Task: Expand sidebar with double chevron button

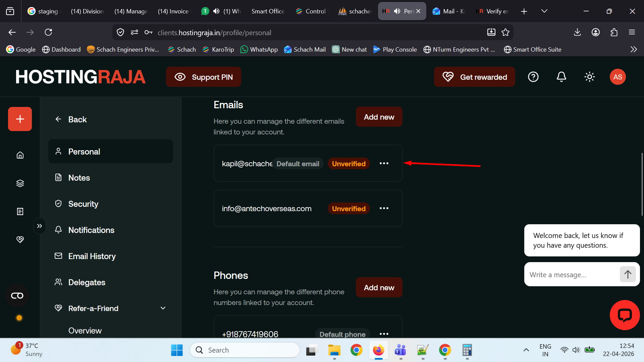Action: pos(40,226)
